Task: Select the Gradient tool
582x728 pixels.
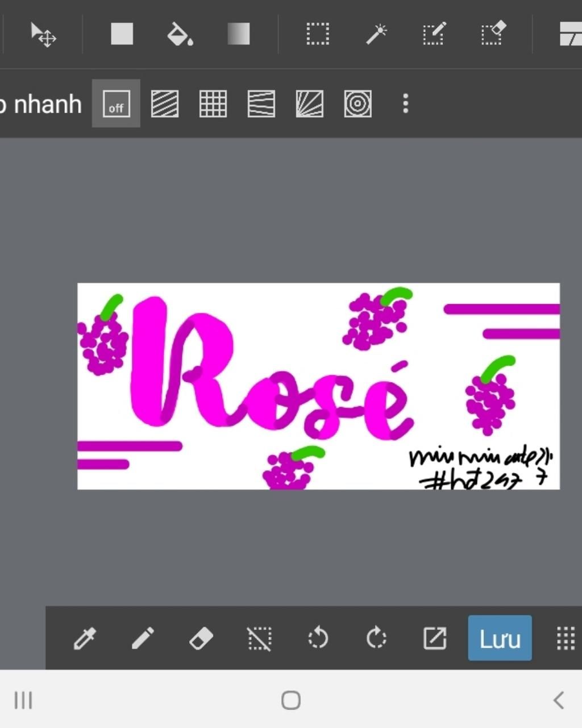Action: (238, 34)
